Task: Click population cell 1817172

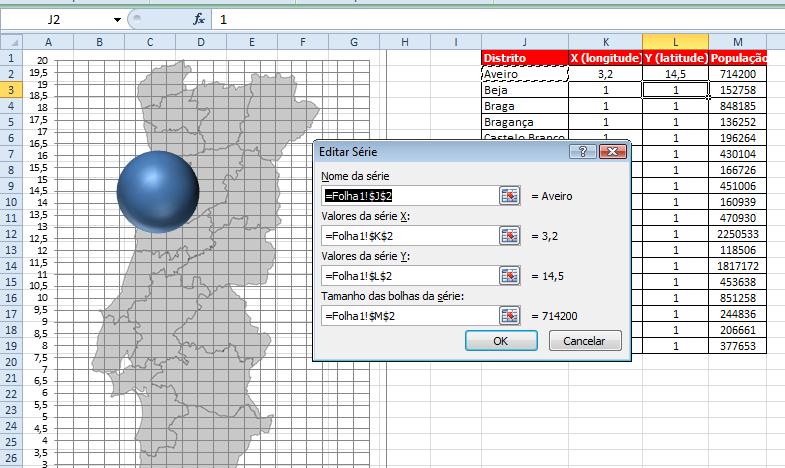Action: pos(737,266)
